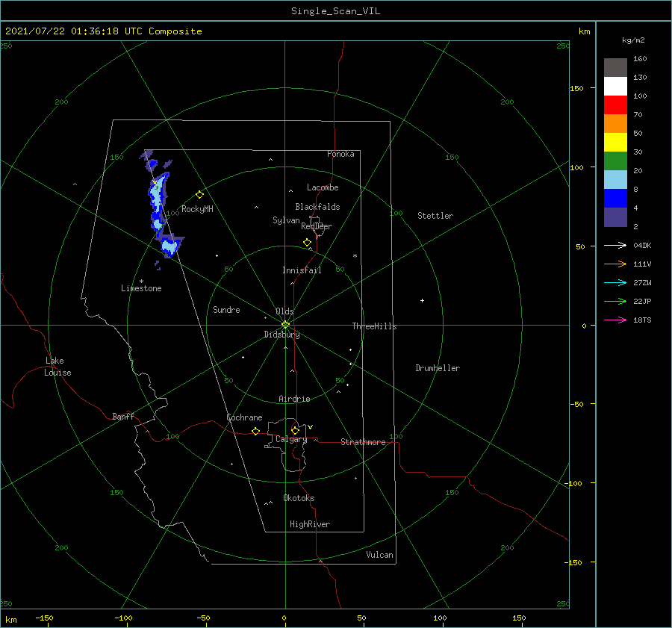The height and width of the screenshot is (628, 672).
Task: Click the Ponoka town label
Action: coord(340,154)
